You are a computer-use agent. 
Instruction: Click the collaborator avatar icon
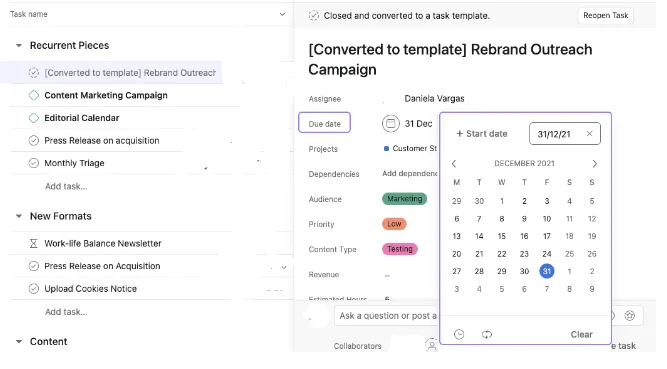click(431, 345)
